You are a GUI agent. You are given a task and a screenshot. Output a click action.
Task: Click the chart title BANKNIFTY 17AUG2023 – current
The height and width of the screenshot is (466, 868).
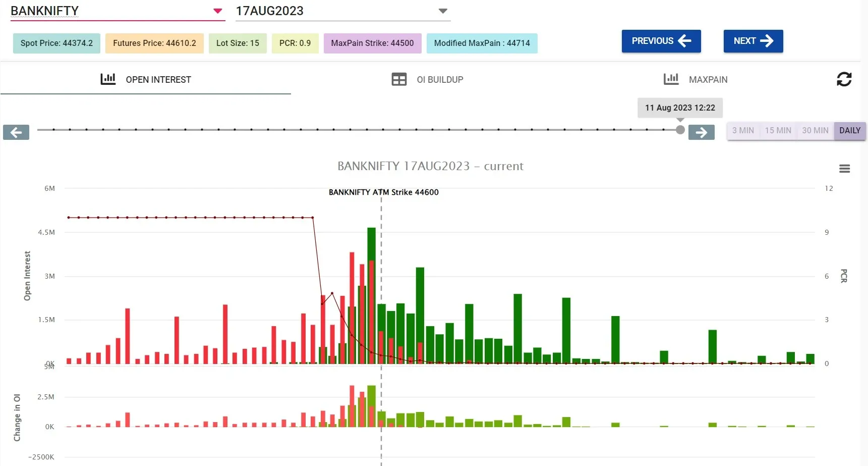(x=430, y=166)
